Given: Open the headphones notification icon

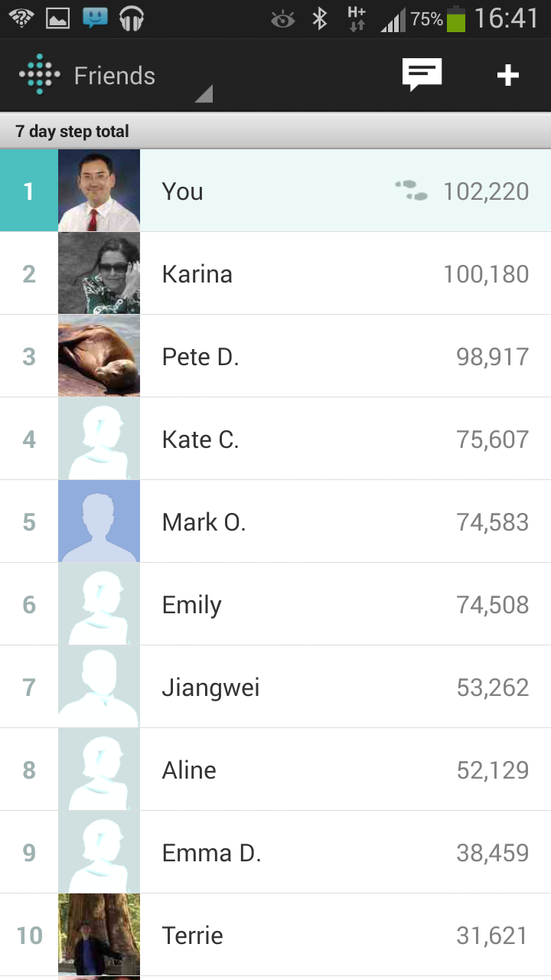Looking at the screenshot, I should pos(132,18).
